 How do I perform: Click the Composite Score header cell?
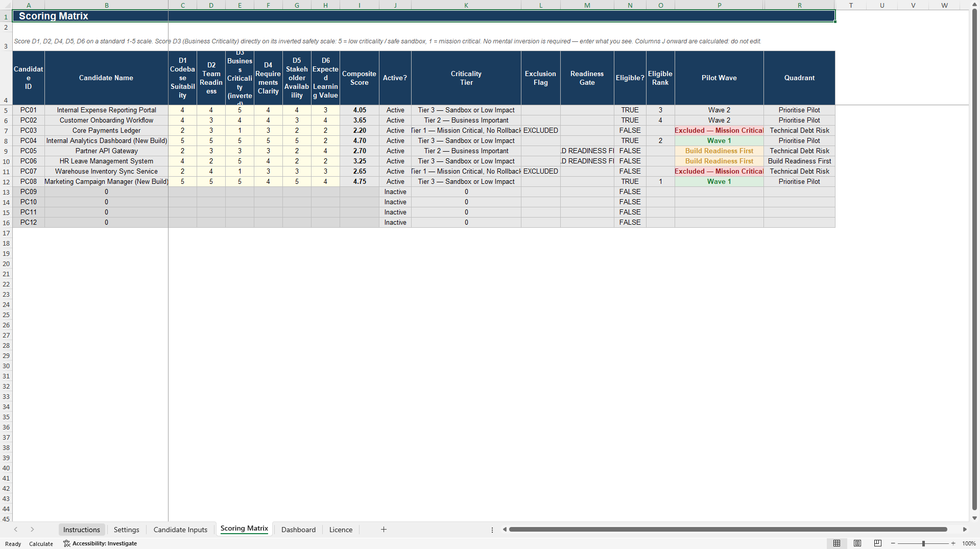[360, 78]
